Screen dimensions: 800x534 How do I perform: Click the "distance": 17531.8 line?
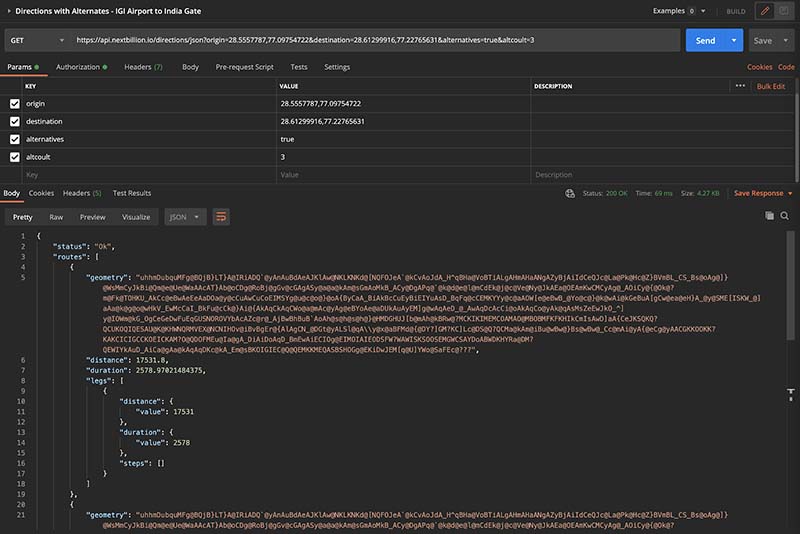[127, 360]
